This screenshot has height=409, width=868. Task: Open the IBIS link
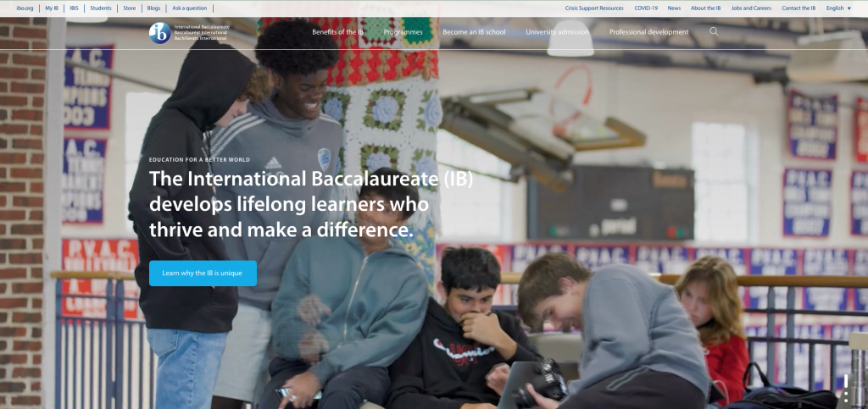tap(75, 8)
